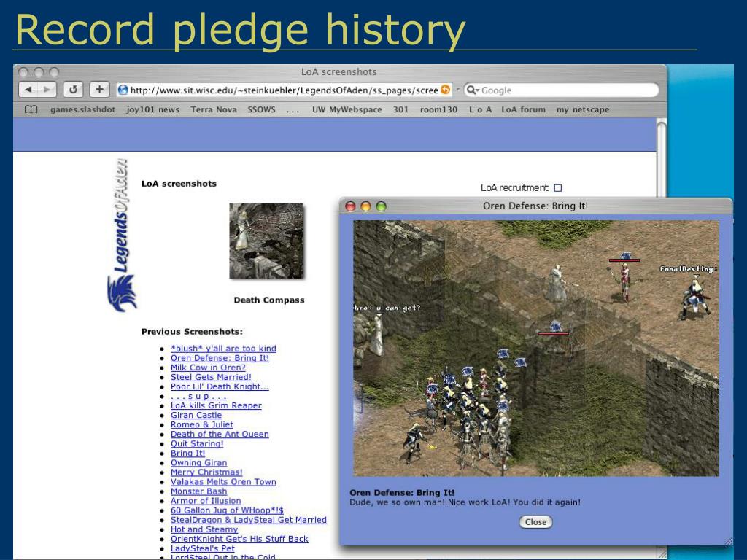Open the LoA forum bookmark
747x560 pixels.
(x=524, y=109)
